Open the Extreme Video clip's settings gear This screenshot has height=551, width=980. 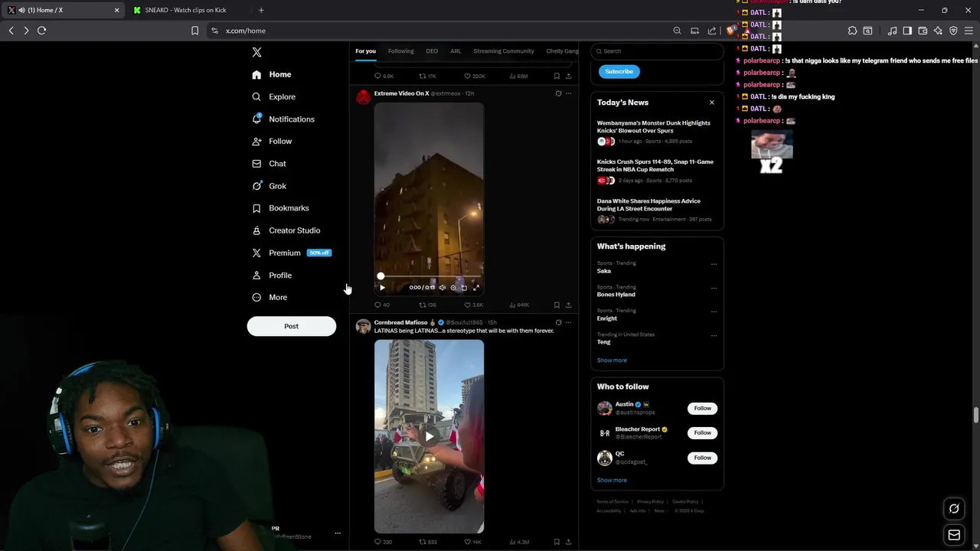click(453, 288)
